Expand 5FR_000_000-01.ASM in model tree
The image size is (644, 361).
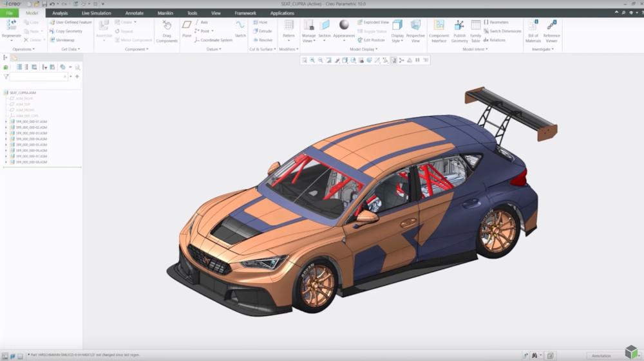tap(6, 122)
